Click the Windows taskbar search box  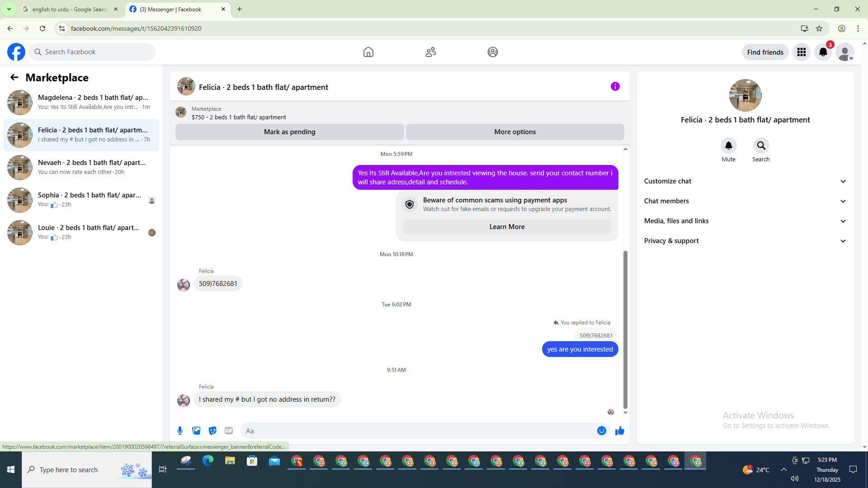(87, 470)
